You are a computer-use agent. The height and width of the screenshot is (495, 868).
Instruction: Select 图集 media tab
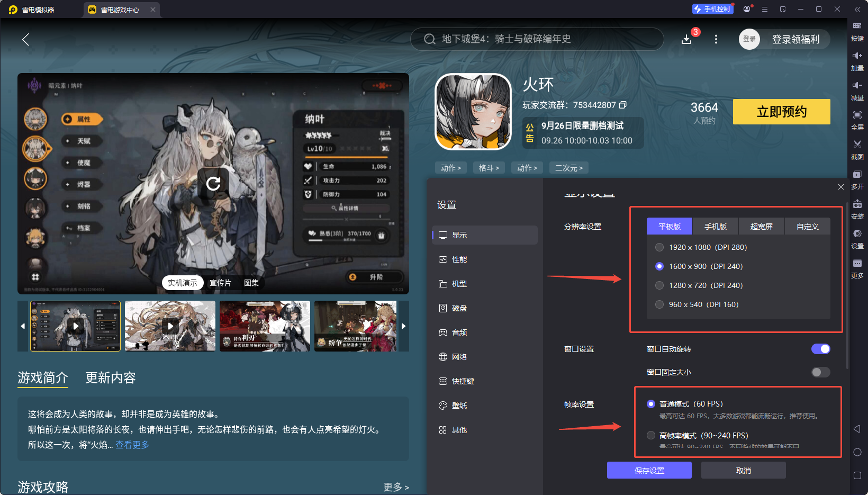[x=251, y=283]
